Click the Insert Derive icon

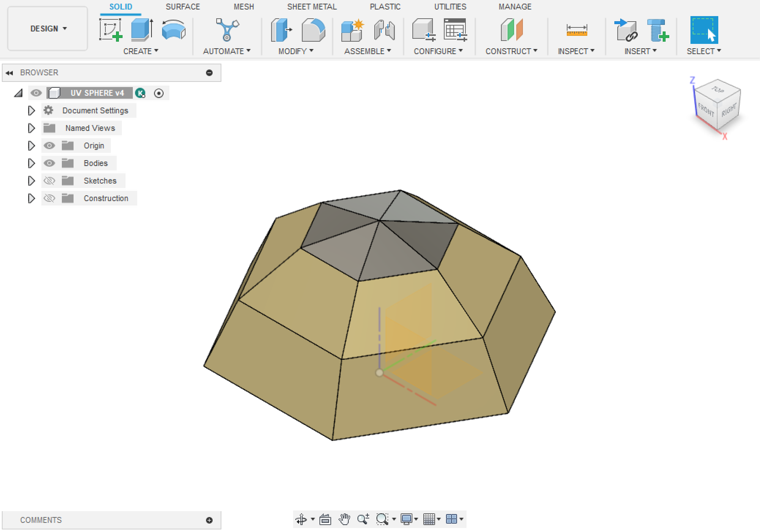626,30
